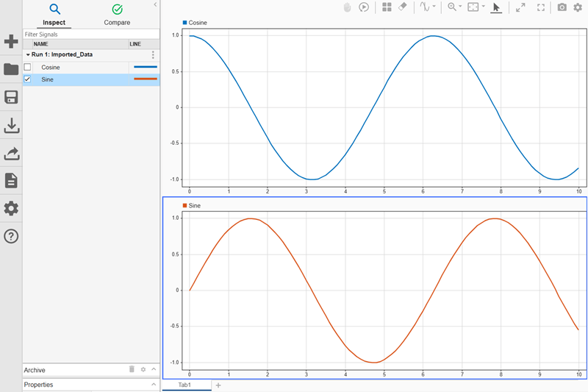588x392 pixels.
Task: Create a report with the document icon
Action: (11, 180)
